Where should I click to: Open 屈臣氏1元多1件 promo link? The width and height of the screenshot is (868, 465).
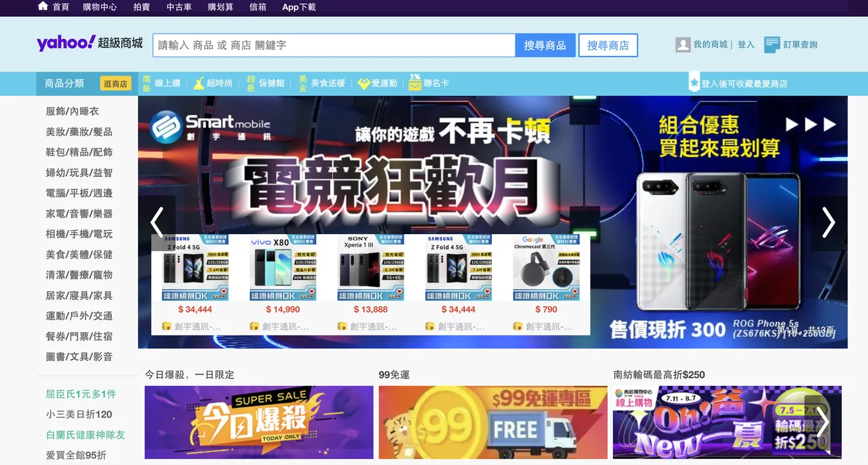coord(81,394)
